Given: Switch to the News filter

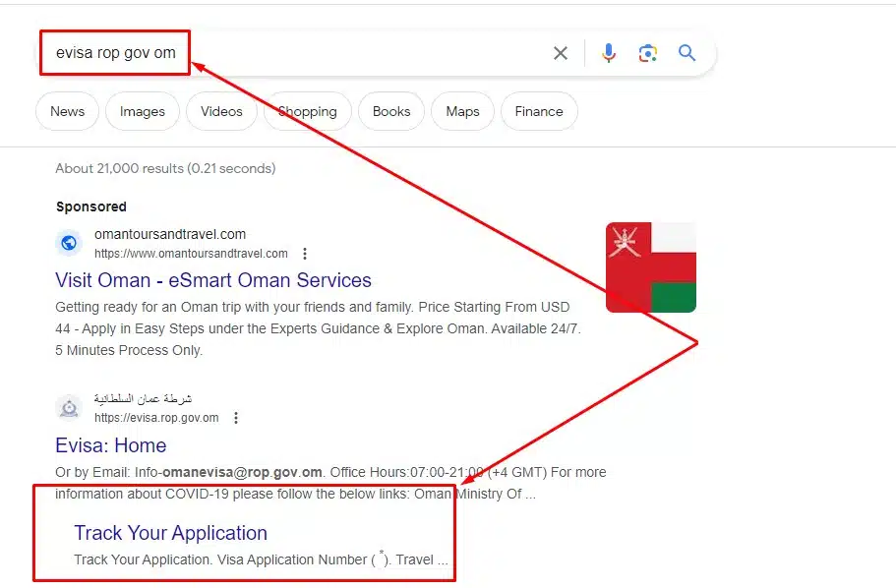Looking at the screenshot, I should click(x=68, y=111).
